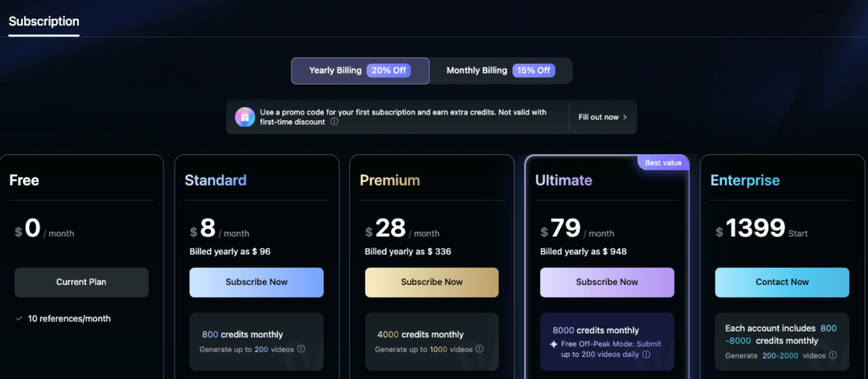This screenshot has height=379, width=868.
Task: Click the Current Plan button
Action: [81, 282]
